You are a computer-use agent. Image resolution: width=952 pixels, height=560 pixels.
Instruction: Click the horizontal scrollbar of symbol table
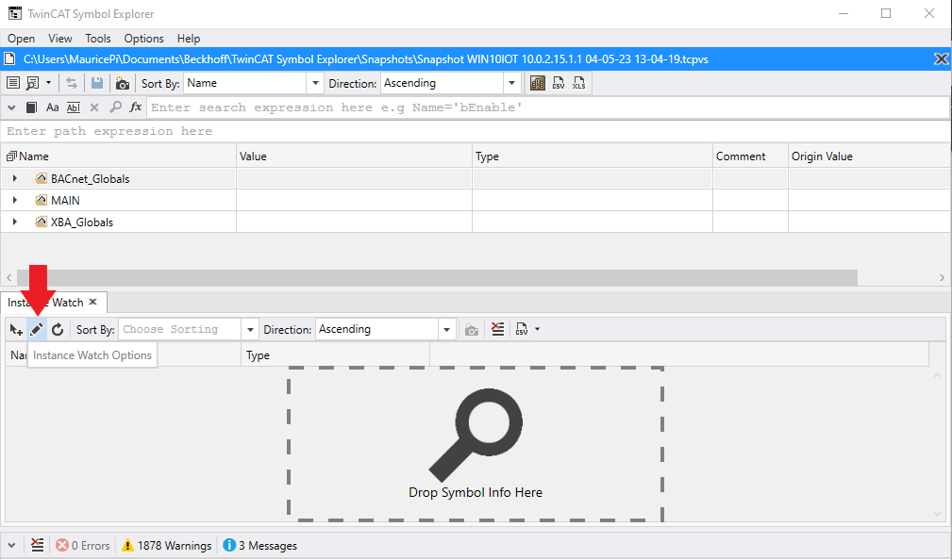(x=437, y=277)
